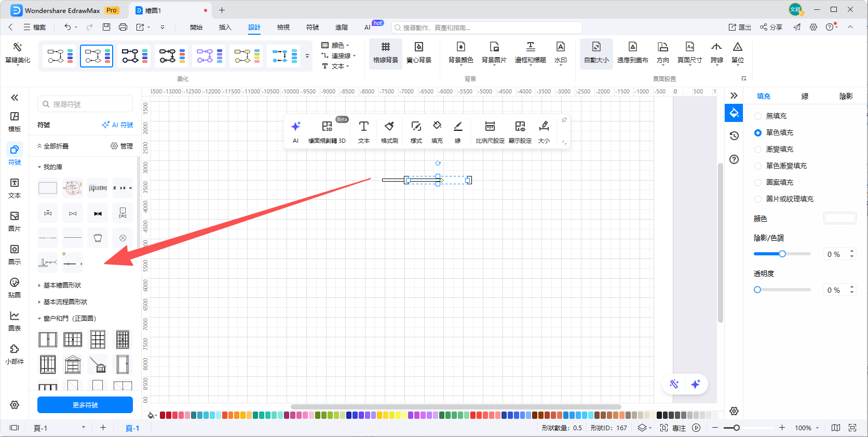Expand the 基本繪圖形狀 symbol category

click(62, 285)
